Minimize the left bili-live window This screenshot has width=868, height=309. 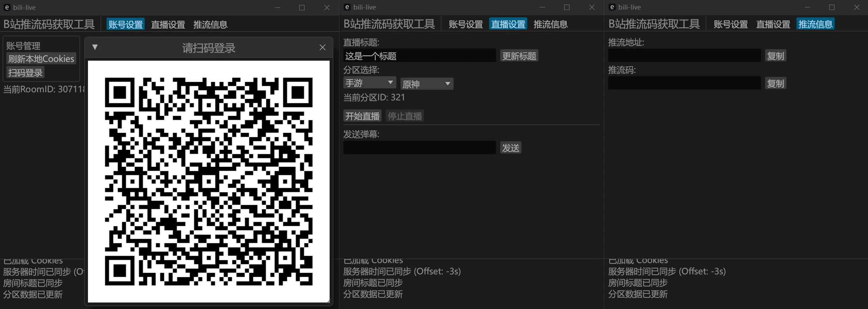click(277, 7)
